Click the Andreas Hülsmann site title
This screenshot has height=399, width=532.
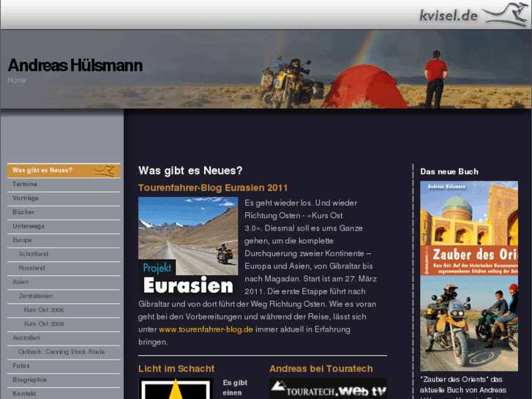point(75,65)
